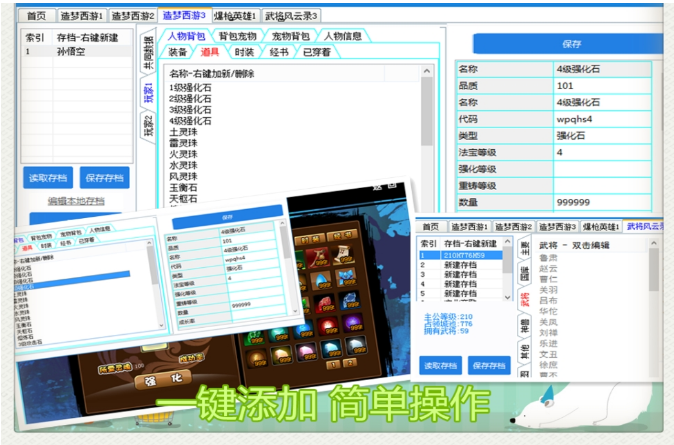674x445 pixels.
Task: Click the 代码 value field wpqhs4
Action: pos(602,119)
